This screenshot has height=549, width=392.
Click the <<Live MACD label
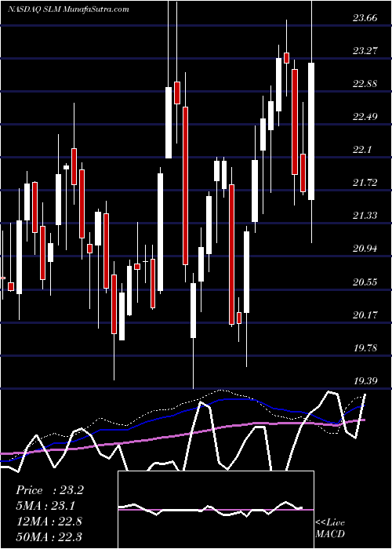(330, 528)
